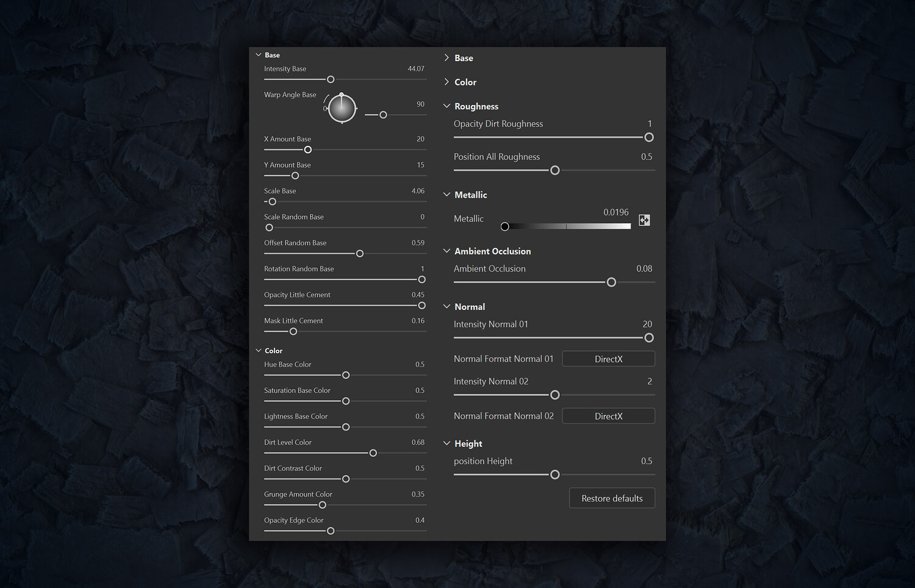
Task: Click the Hue Base Color value 0.5
Action: tap(420, 365)
